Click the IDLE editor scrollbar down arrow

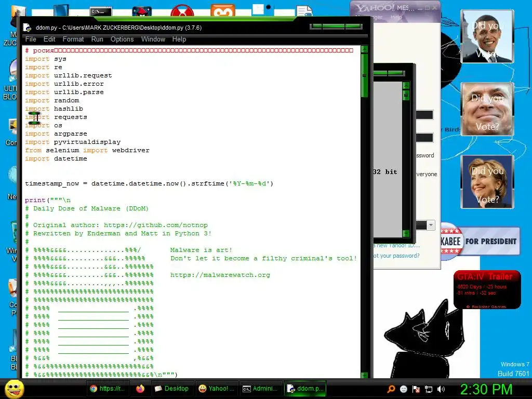click(x=364, y=375)
